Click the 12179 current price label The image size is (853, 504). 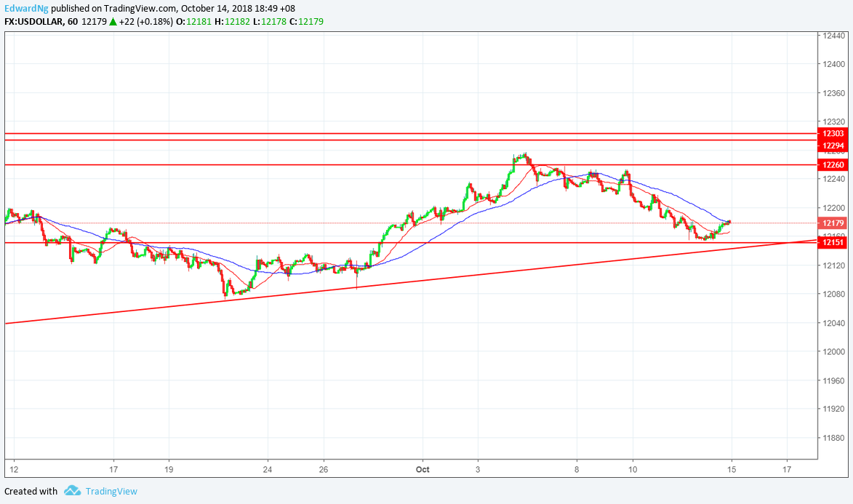833,223
